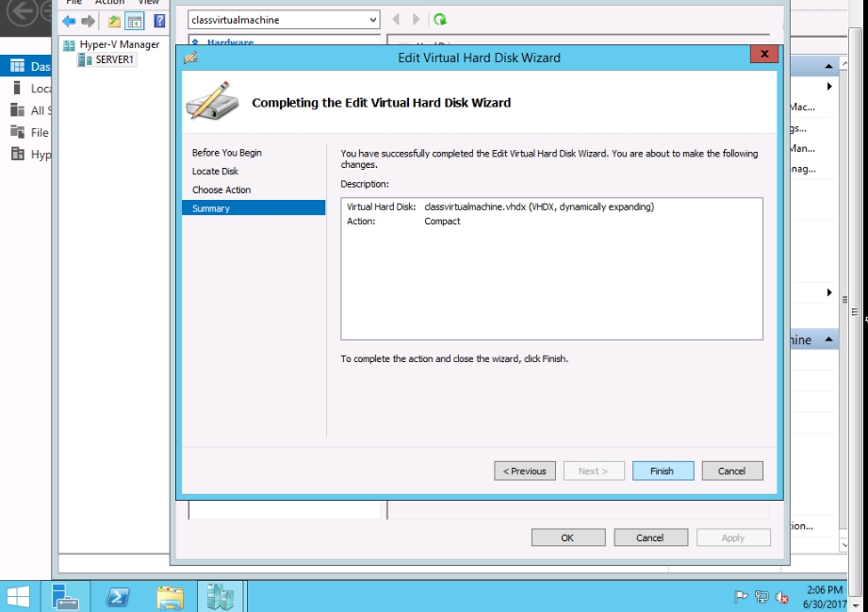The height and width of the screenshot is (612, 868).
Task: Click the Windows Start button
Action: pos(18,596)
